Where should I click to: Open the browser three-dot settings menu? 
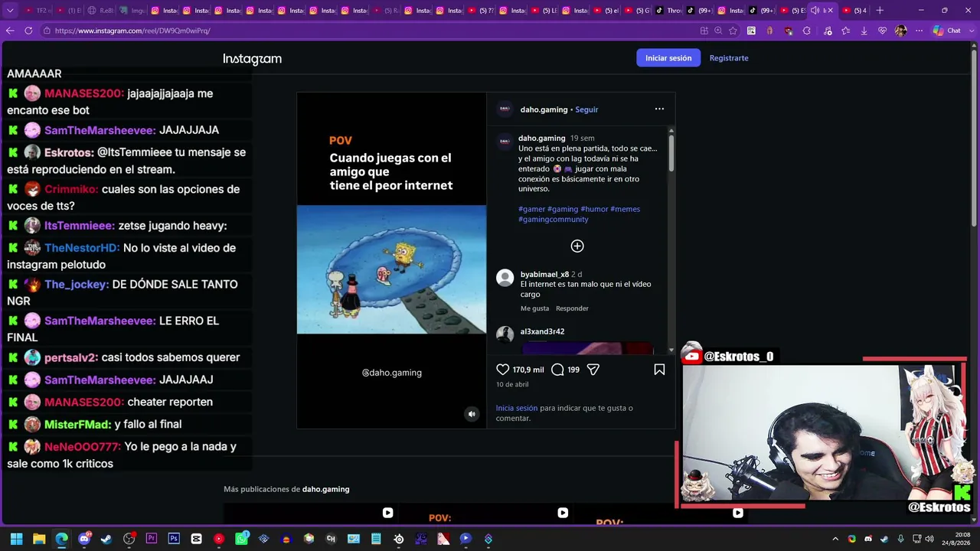(919, 31)
